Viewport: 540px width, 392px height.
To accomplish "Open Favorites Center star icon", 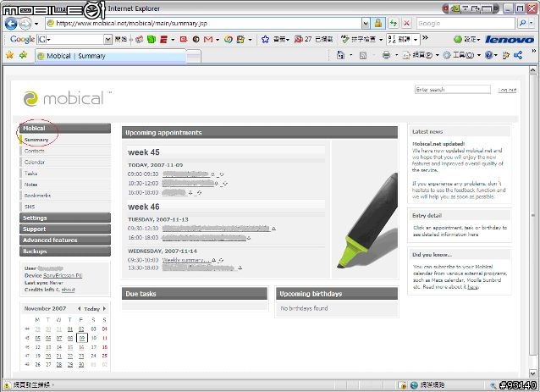I will 9,55.
